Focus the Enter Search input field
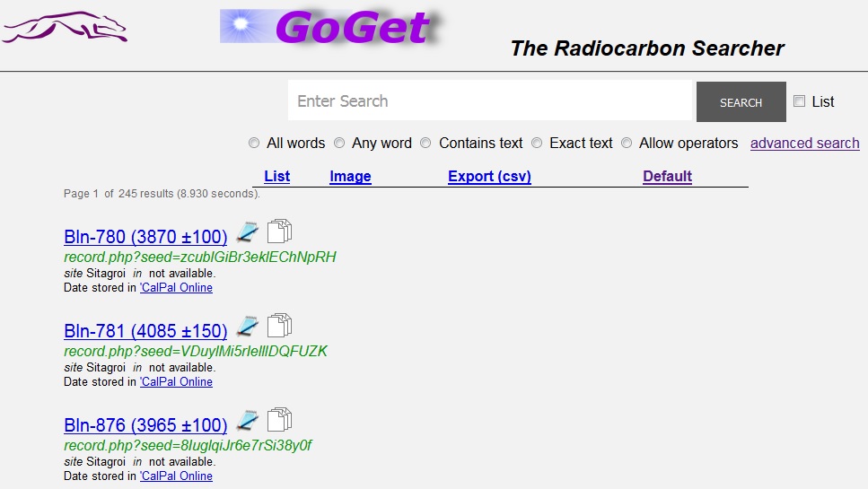This screenshot has height=489, width=868. click(x=490, y=100)
